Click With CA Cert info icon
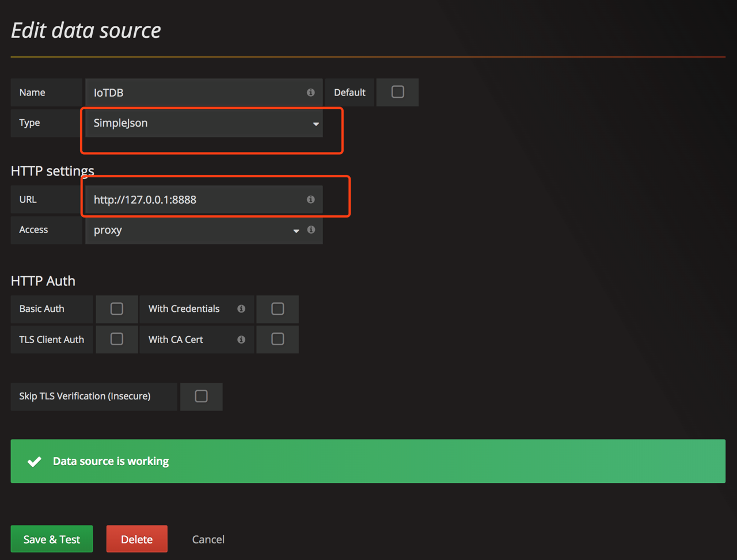 tap(241, 340)
